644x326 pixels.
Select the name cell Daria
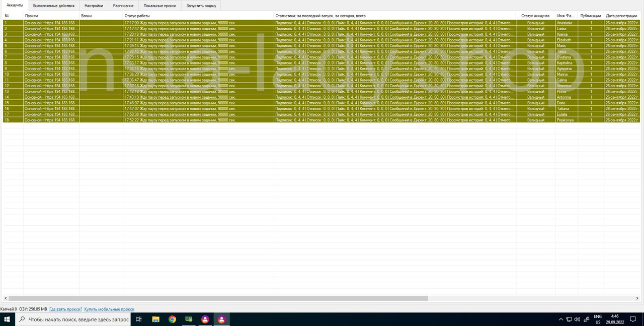point(567,103)
